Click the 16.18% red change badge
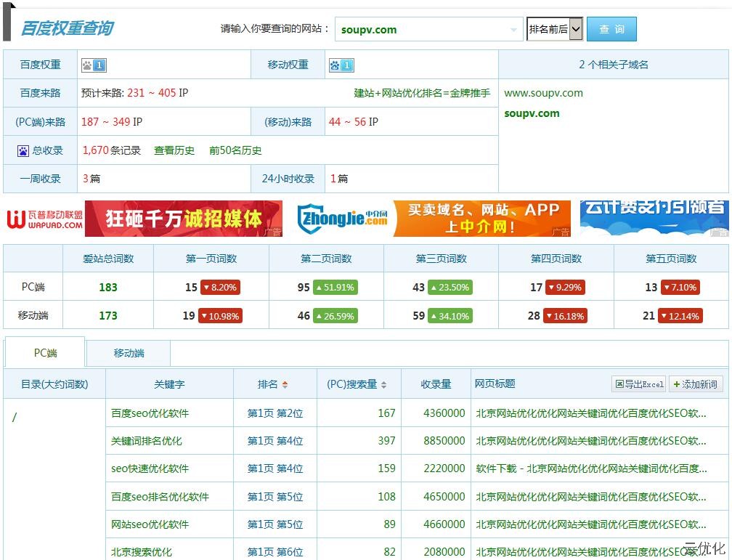Image resolution: width=732 pixels, height=560 pixels. point(565,316)
